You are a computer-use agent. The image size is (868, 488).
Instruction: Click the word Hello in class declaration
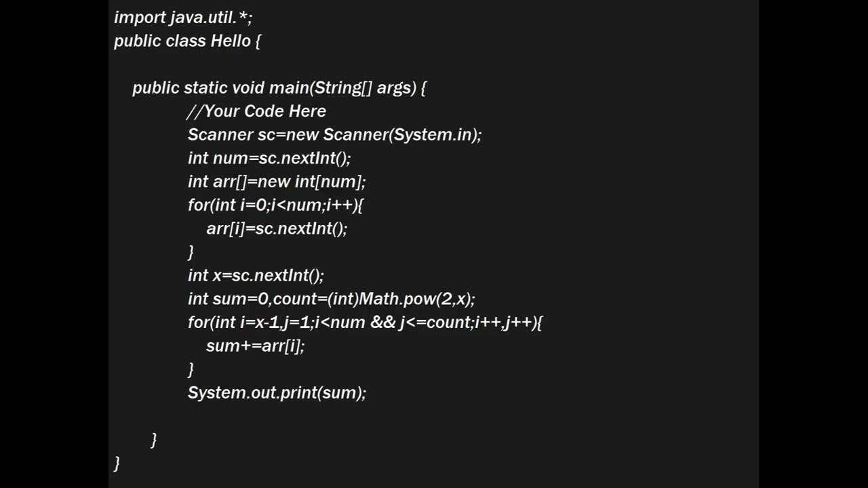(x=231, y=41)
